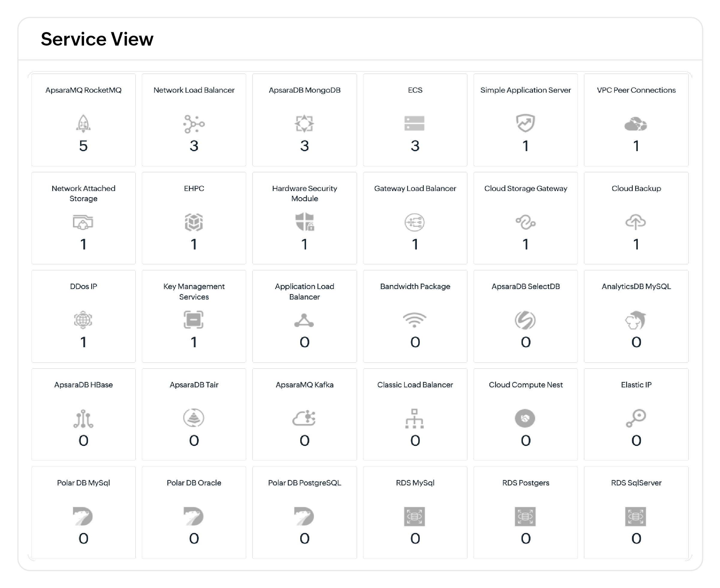Click the Simple Application Server shield icon
Viewport: 720px width, 588px height.
[x=525, y=123]
